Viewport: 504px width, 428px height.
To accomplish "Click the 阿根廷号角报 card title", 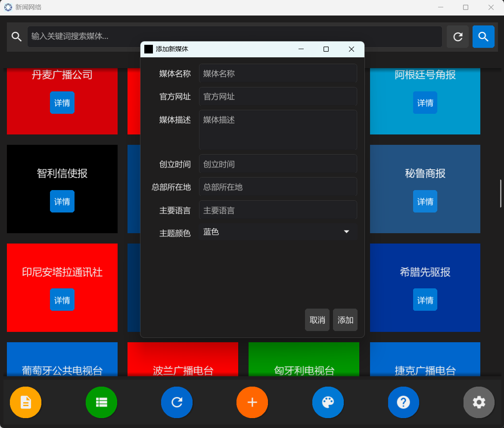I will [x=425, y=75].
